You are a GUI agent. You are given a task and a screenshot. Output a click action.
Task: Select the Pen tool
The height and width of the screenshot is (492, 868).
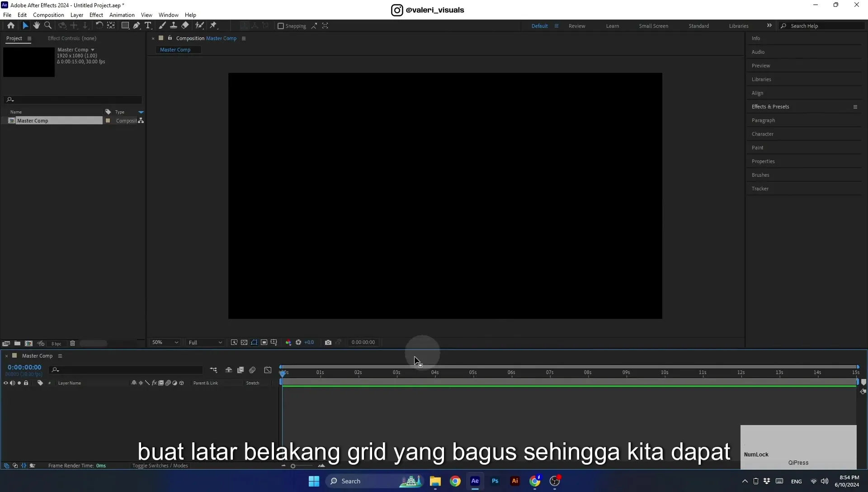pos(137,26)
